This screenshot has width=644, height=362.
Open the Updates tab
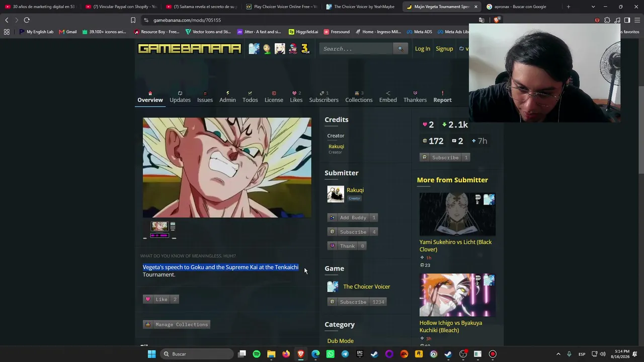coord(180,97)
